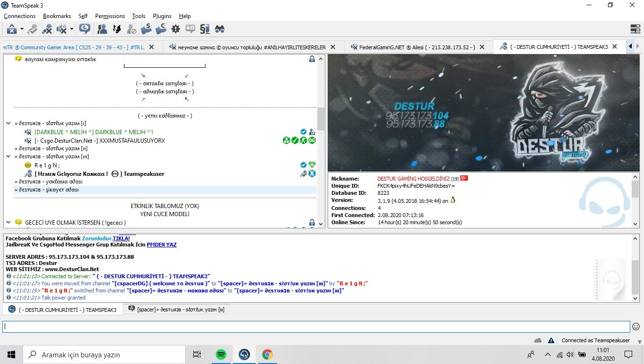Select user XXXMUSTAFAULUSUYORX in channel tree
644x364 pixels.
tap(99, 141)
